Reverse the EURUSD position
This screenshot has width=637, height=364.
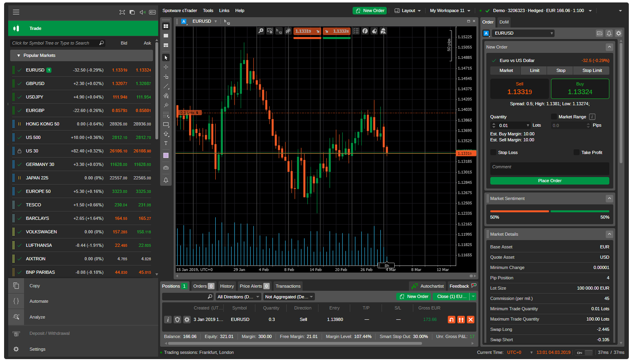click(451, 319)
